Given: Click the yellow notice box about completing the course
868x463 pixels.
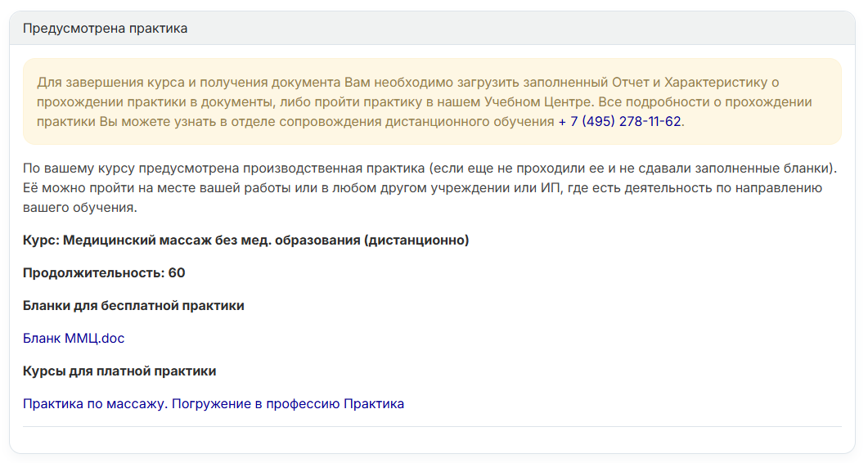Looking at the screenshot, I should click(x=432, y=102).
